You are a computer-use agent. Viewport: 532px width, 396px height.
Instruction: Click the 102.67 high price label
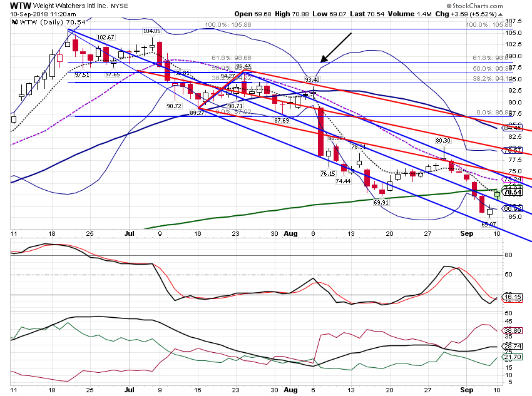click(106, 38)
